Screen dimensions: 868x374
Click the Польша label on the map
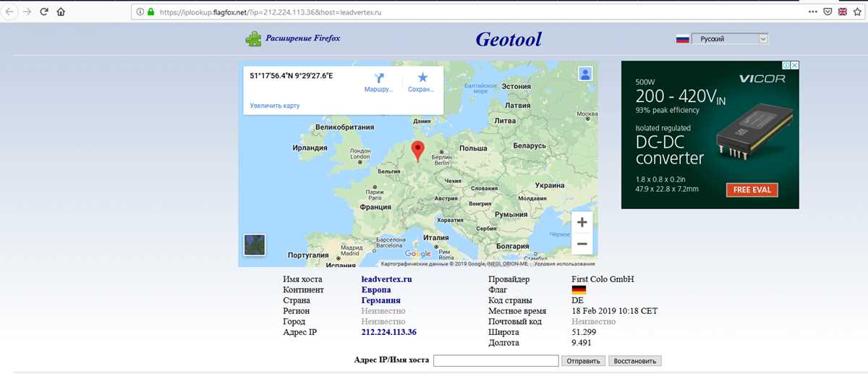click(474, 148)
